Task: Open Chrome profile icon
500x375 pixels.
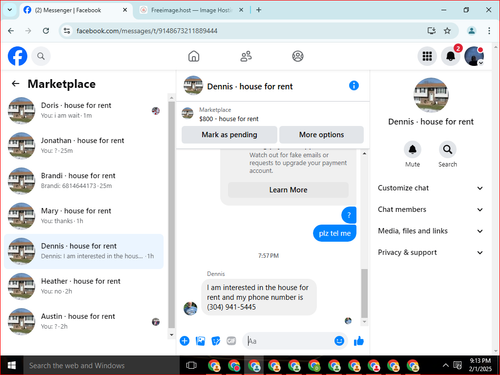Action: pos(471,31)
